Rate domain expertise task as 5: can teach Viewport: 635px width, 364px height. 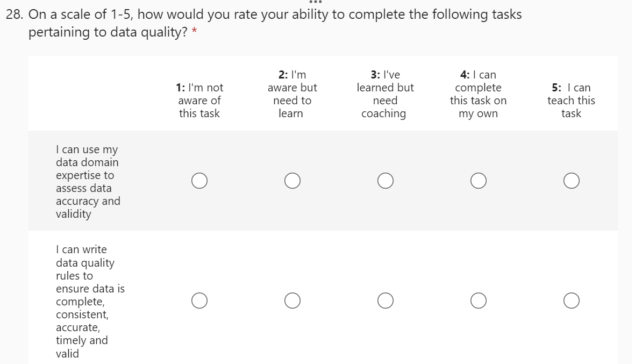[572, 181]
